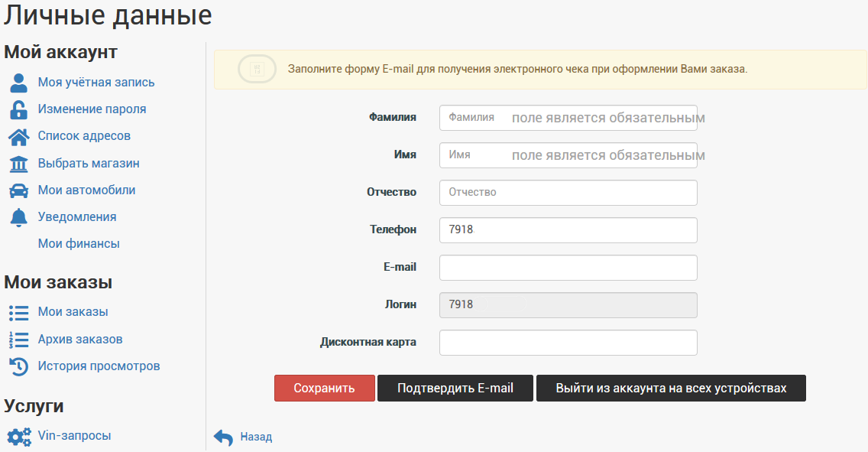Open the Мои финансы link
Screen dimensions: 868x452
pos(79,244)
